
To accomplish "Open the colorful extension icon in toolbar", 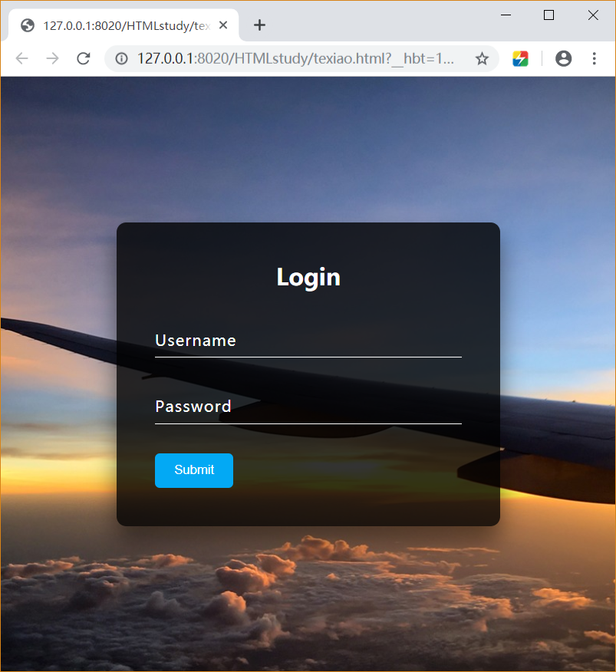I will tap(520, 59).
